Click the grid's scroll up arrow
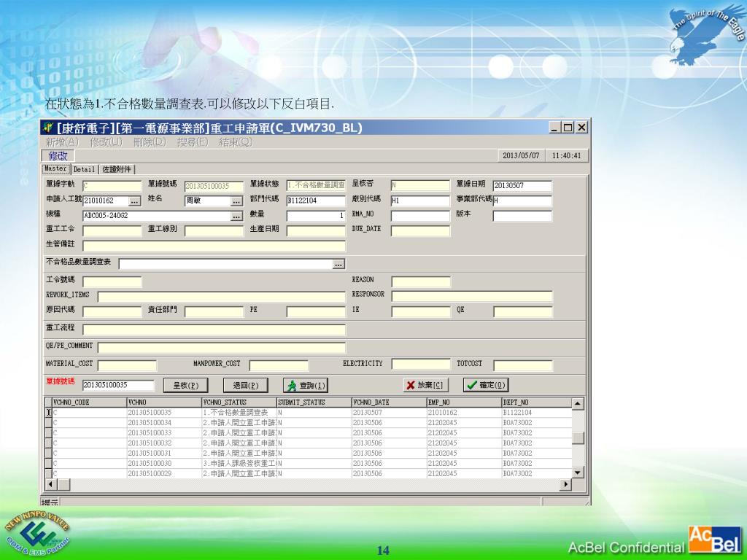This screenshot has width=747, height=560. pyautogui.click(x=578, y=404)
